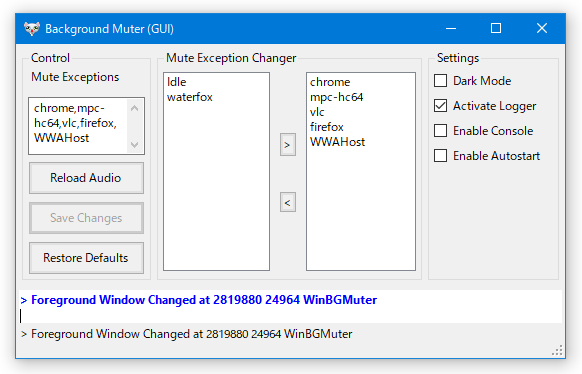Select vlc in the exceptions list

pos(317,112)
